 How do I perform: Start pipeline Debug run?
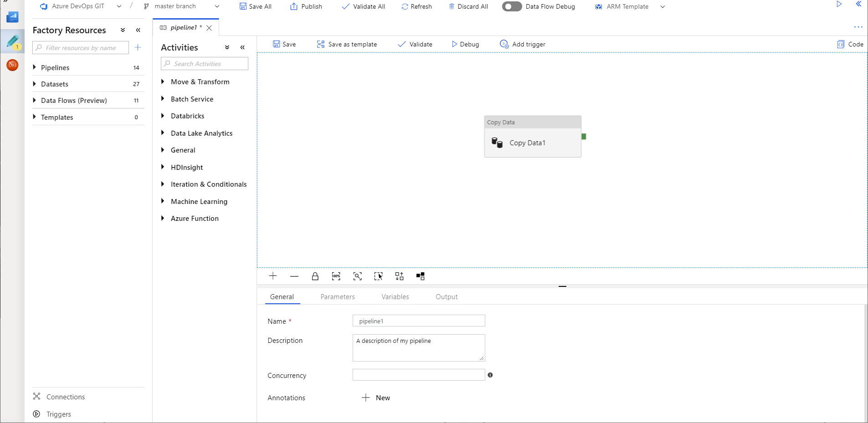[465, 44]
